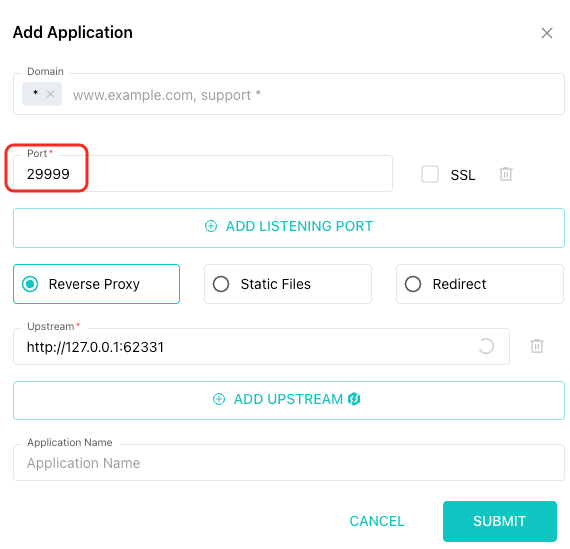This screenshot has height=549, width=570.
Task: Click the plus icon beside Add Upstream
Action: pyautogui.click(x=219, y=399)
